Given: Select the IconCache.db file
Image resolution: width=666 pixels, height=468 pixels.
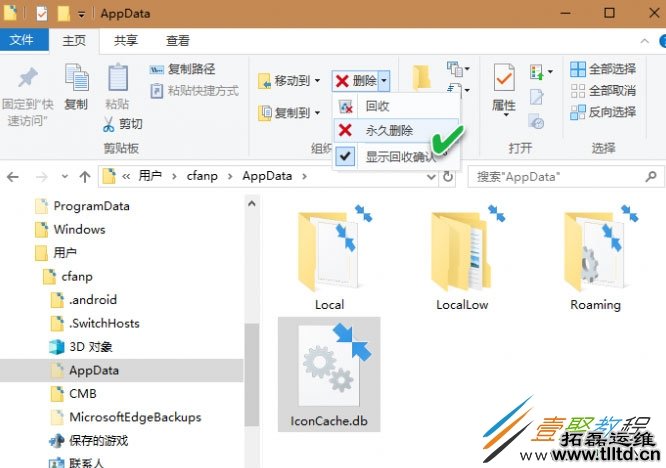Looking at the screenshot, I should 329,375.
